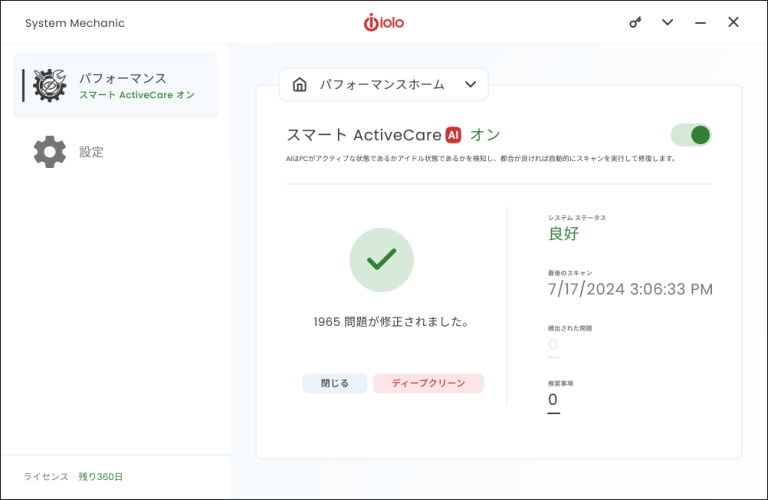Expand the パフォーマンスホーム dropdown
Screen dimensions: 768x500
[384, 85]
